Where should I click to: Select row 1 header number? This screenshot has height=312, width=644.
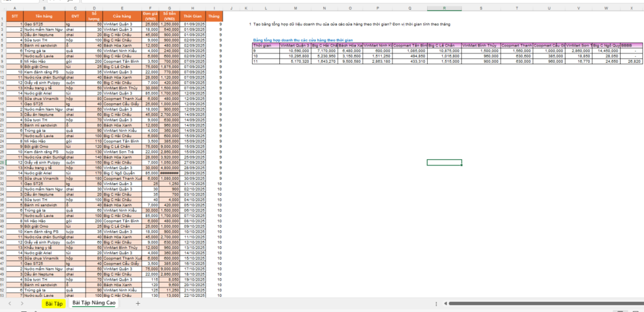[4, 15]
